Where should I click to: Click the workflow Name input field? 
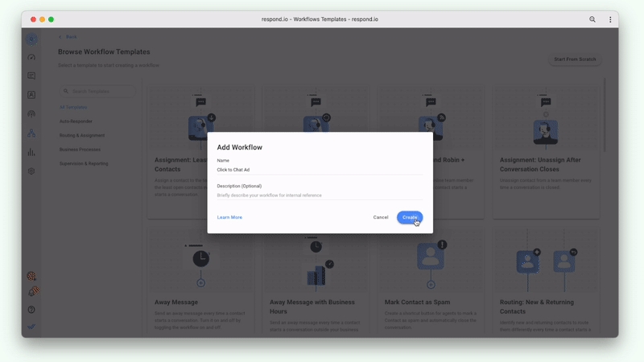click(x=319, y=170)
